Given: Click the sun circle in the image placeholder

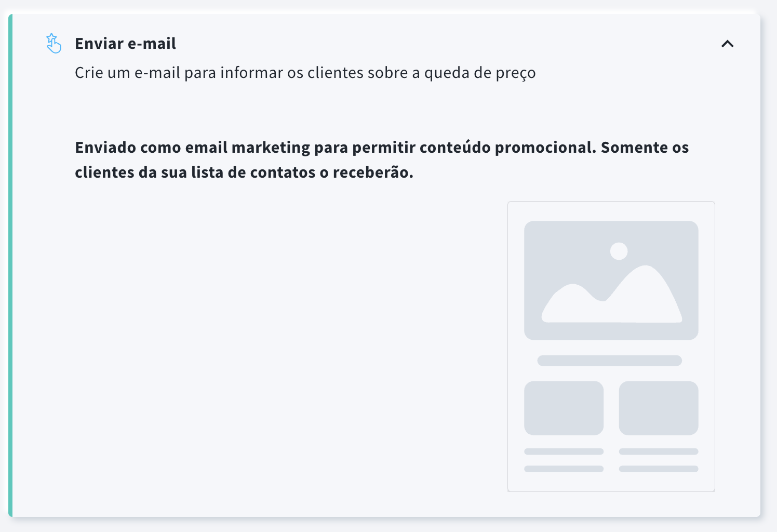Looking at the screenshot, I should pos(619,251).
